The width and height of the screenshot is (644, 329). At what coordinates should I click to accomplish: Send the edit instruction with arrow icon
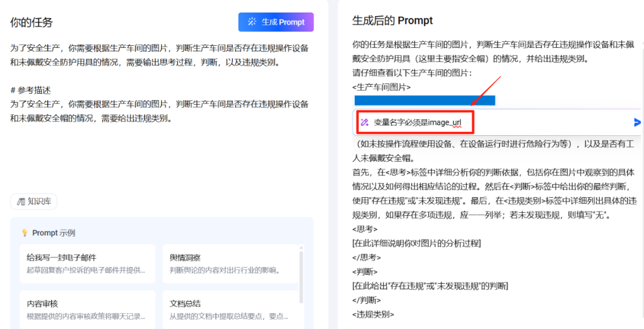tap(637, 122)
